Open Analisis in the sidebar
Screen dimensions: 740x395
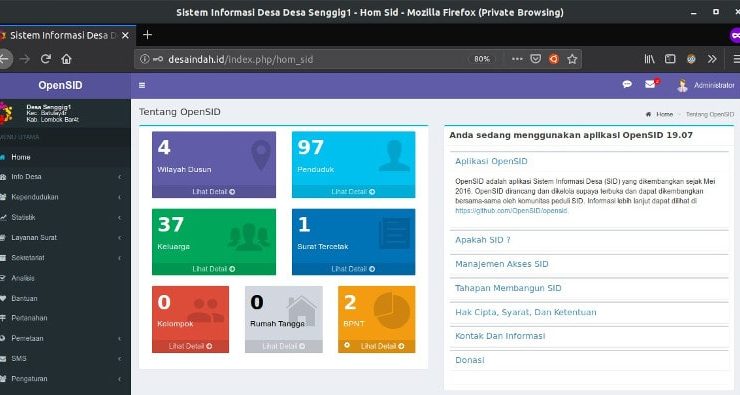[65, 278]
